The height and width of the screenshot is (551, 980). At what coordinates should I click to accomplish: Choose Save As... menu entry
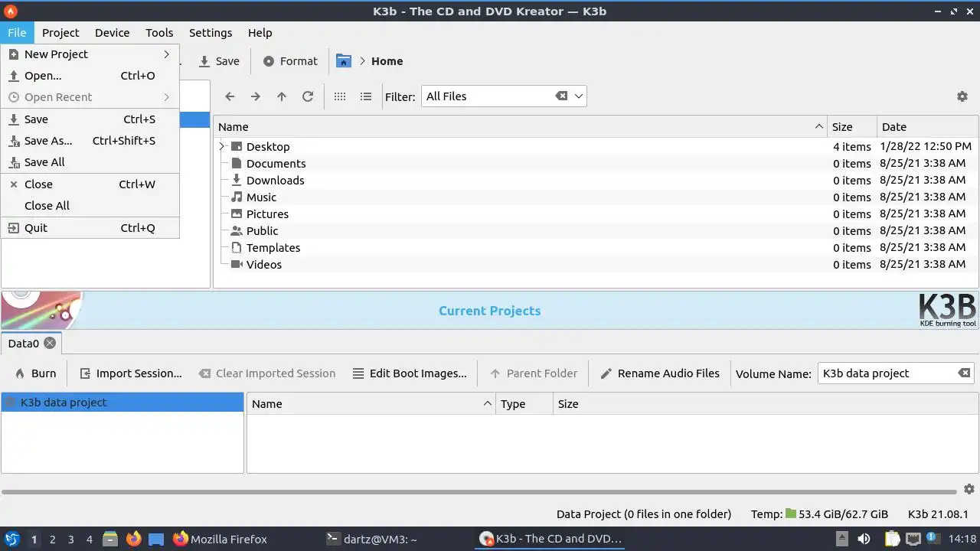coord(90,141)
